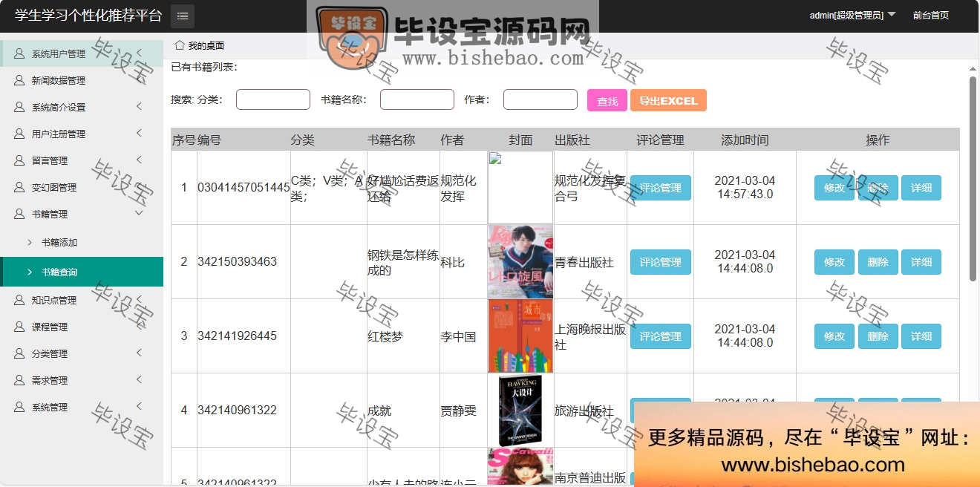
Task: Click the book title 红楼梦
Action: tap(385, 336)
